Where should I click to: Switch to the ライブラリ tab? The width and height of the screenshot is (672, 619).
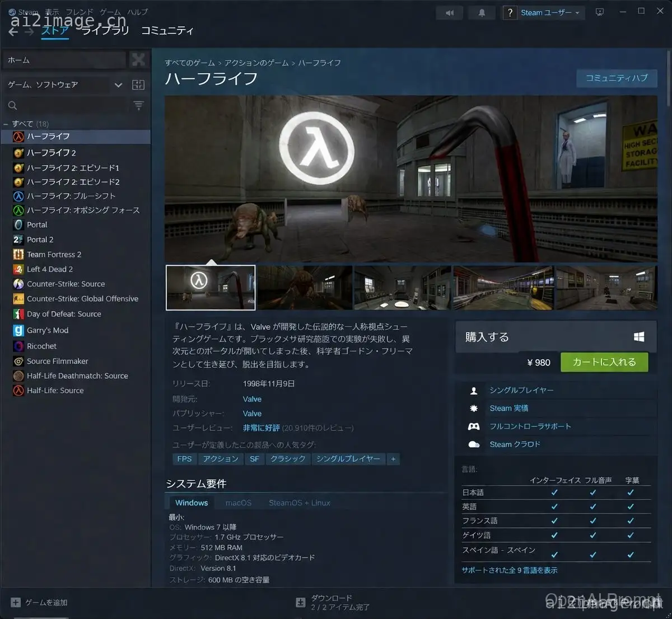tap(105, 30)
